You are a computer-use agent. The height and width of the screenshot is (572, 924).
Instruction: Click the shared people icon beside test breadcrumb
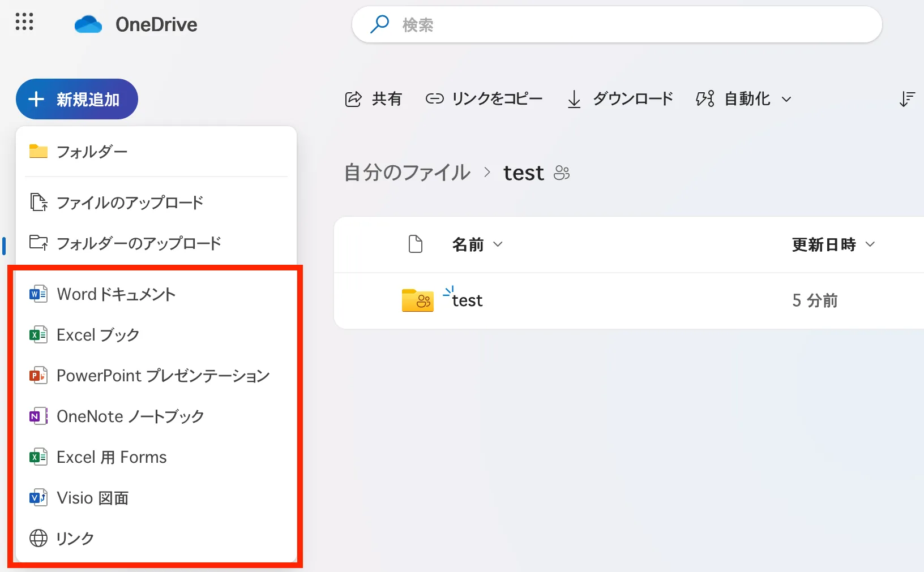coord(562,173)
